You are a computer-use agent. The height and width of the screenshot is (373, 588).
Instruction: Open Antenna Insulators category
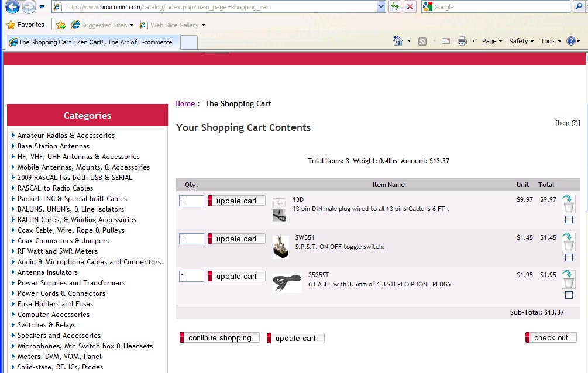pyautogui.click(x=47, y=272)
